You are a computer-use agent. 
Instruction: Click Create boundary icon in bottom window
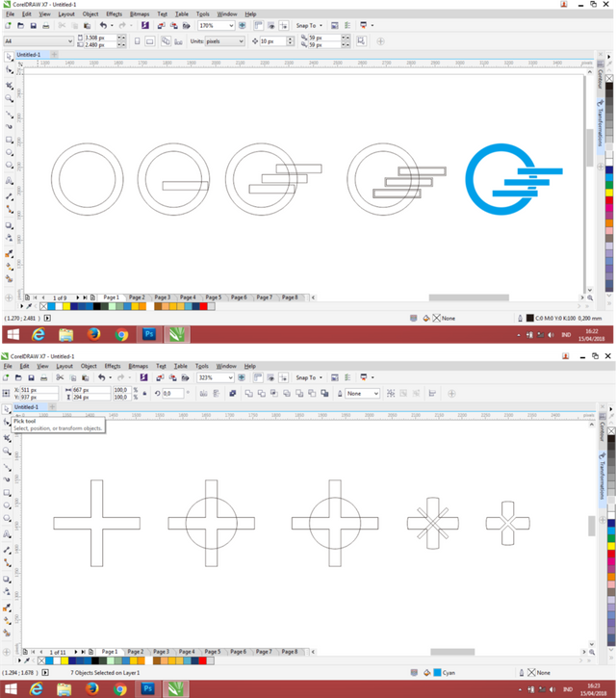325,394
